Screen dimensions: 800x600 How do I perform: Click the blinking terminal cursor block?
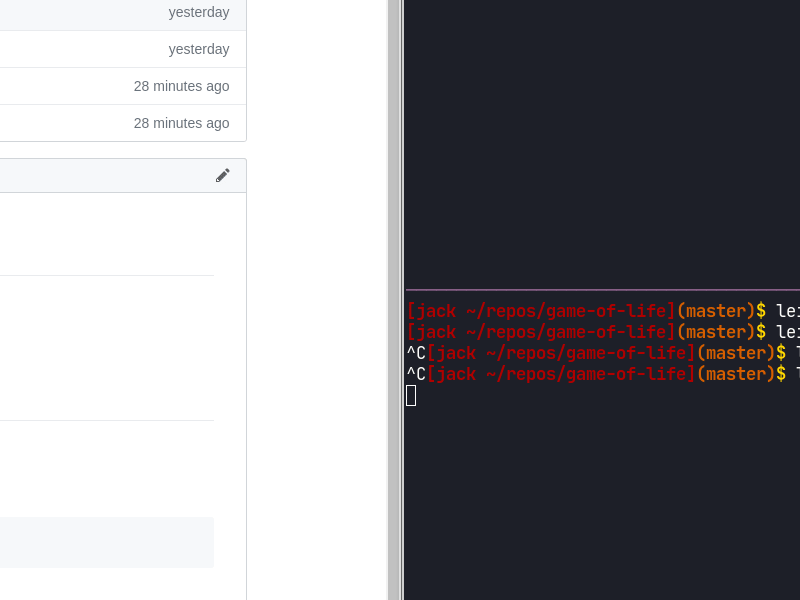[x=411, y=395]
